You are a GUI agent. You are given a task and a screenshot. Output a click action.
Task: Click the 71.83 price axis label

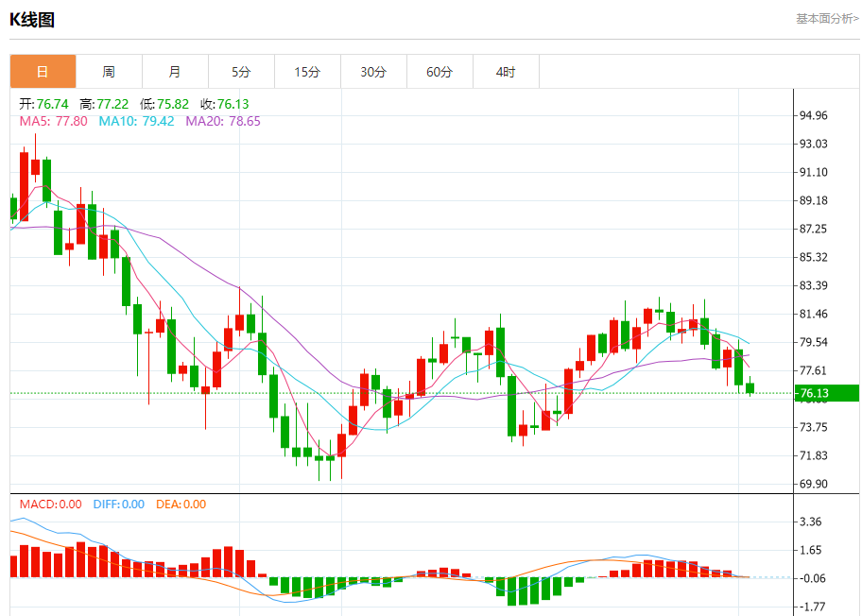point(813,455)
